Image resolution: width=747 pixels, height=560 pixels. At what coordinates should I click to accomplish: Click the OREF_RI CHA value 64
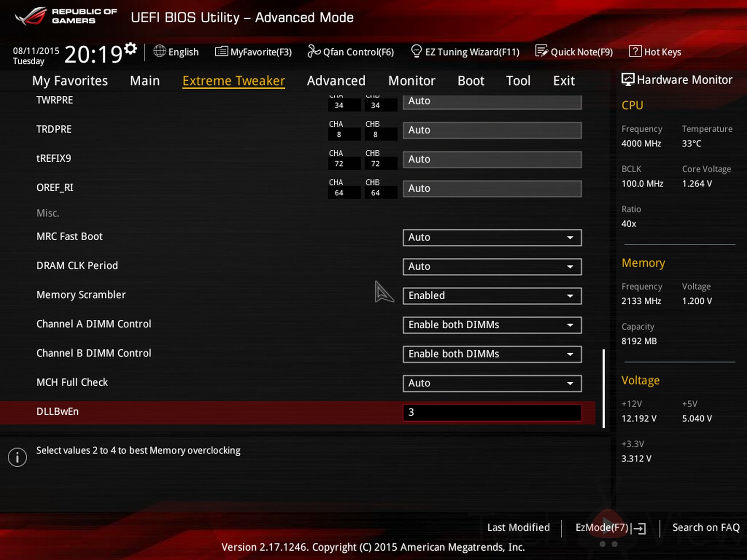344,193
